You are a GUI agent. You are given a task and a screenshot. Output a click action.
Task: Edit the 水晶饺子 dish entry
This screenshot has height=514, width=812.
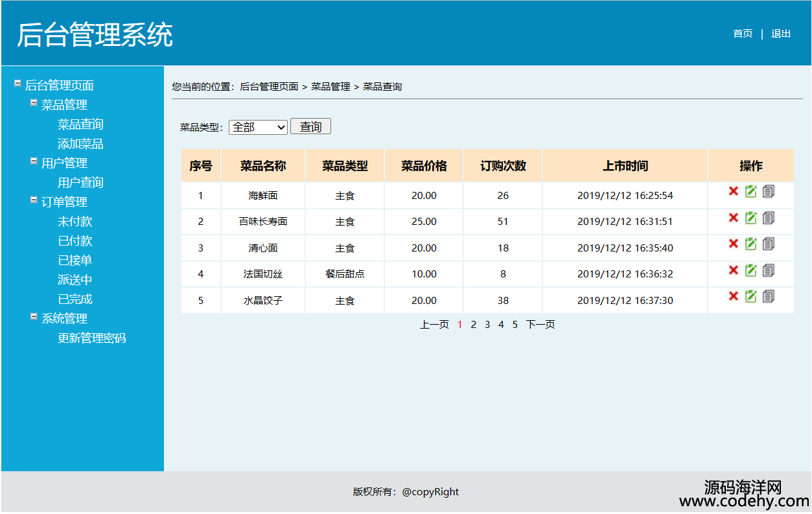[x=751, y=296]
